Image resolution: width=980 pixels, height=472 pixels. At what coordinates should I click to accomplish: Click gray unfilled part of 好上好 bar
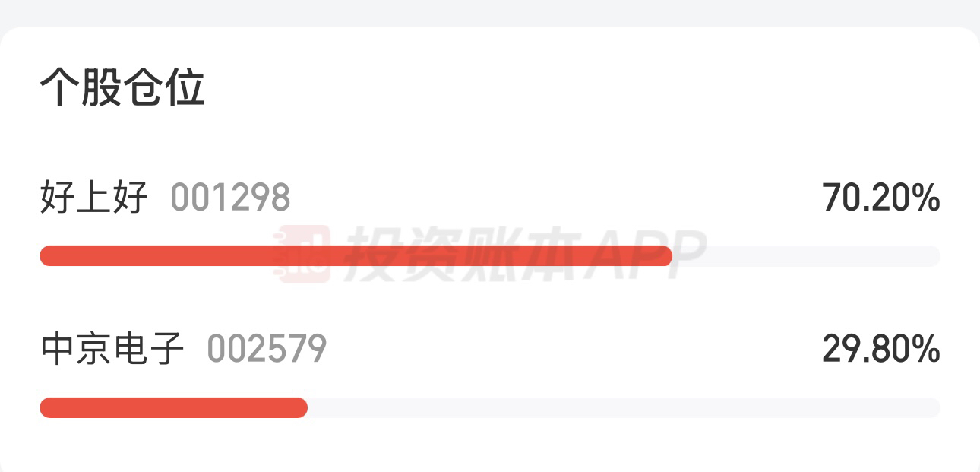tap(806, 255)
